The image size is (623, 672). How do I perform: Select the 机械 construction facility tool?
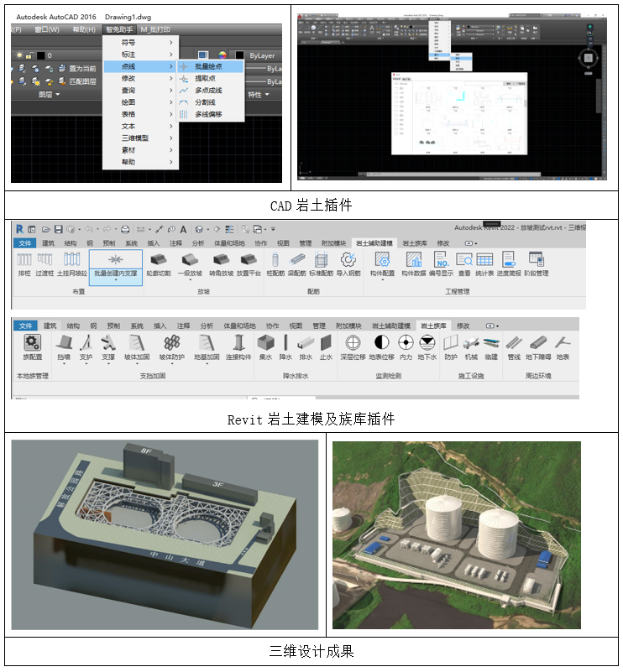(x=471, y=347)
